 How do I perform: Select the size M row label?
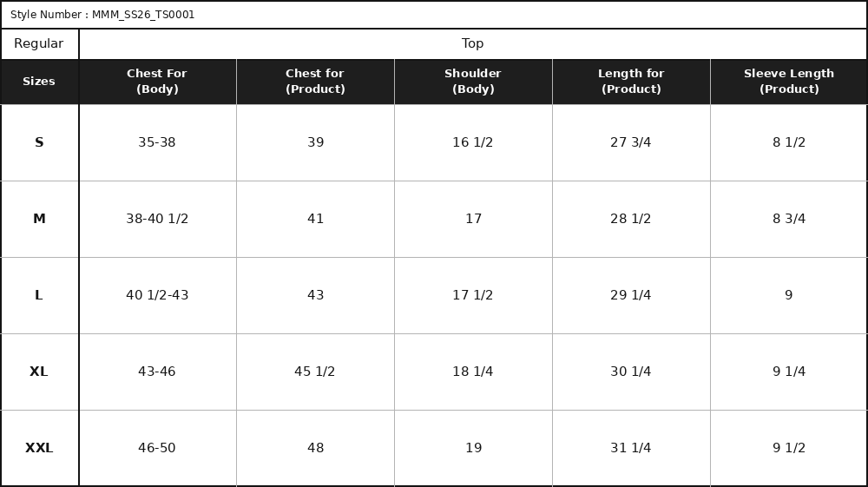[39, 219]
